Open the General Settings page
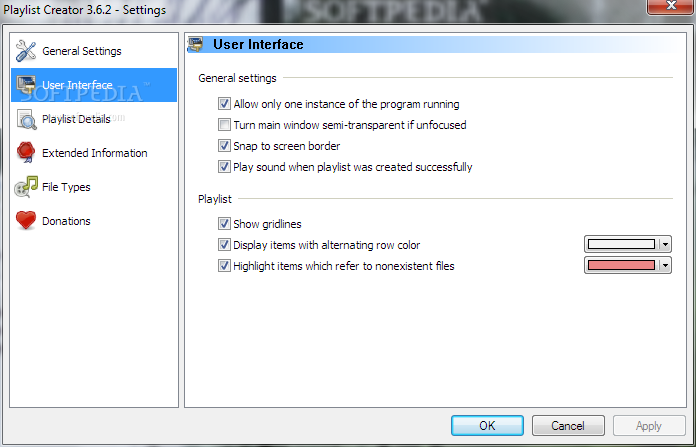696x447 pixels. pyautogui.click(x=94, y=51)
